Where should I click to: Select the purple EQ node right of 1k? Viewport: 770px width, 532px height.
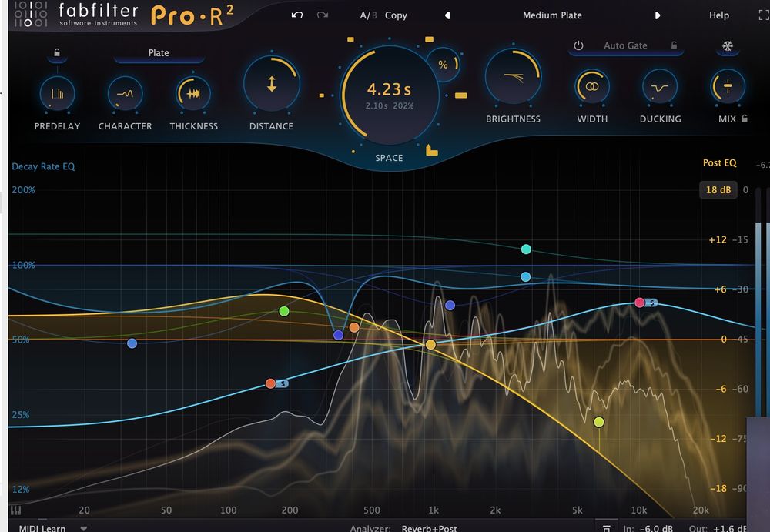point(450,305)
